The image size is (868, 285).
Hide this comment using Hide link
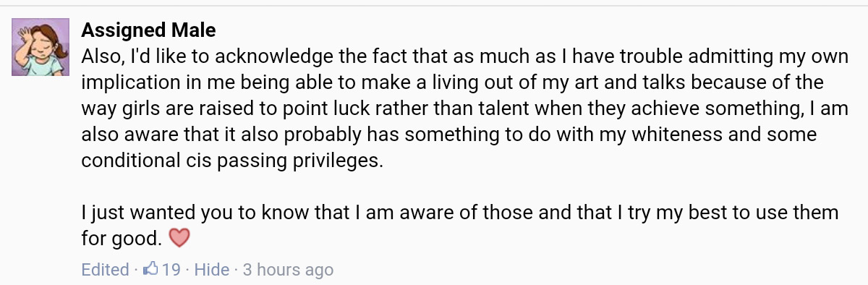pos(212,270)
